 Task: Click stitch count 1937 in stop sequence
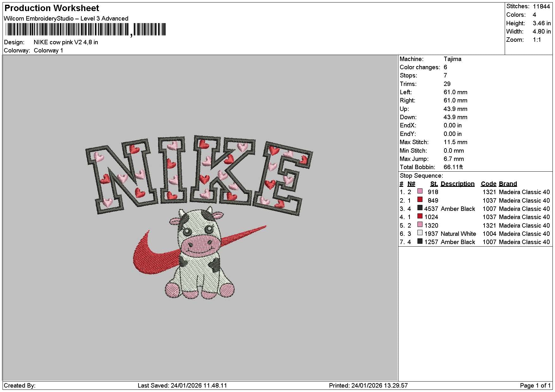coord(431,234)
